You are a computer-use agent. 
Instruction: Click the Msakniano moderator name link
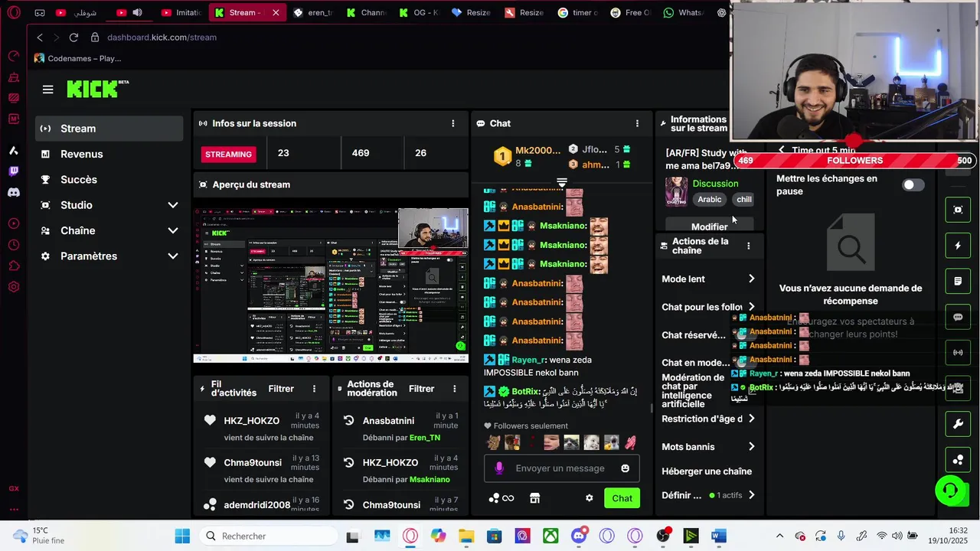click(430, 480)
